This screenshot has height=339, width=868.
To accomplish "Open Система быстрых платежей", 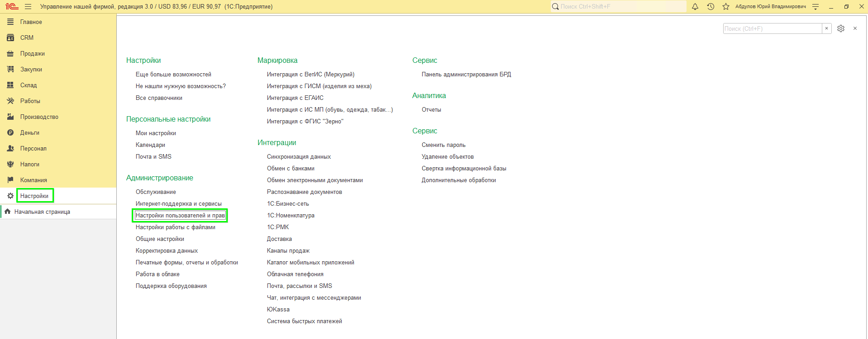I will pos(305,321).
